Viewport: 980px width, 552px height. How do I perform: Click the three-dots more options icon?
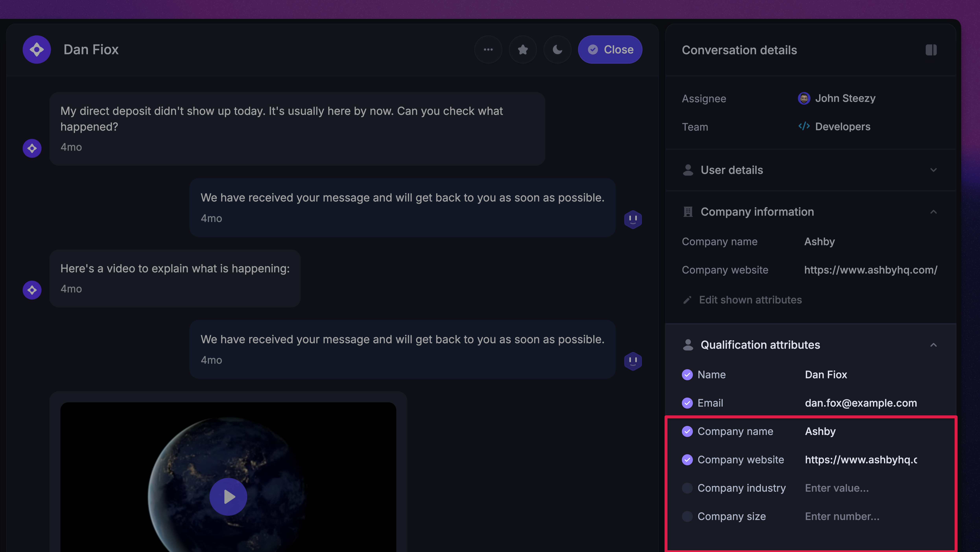pos(488,49)
